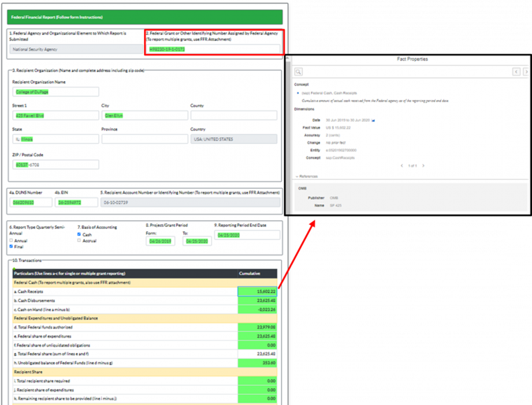Click the search magnifier in Fact Properties
532x405 pixels.
299,72
